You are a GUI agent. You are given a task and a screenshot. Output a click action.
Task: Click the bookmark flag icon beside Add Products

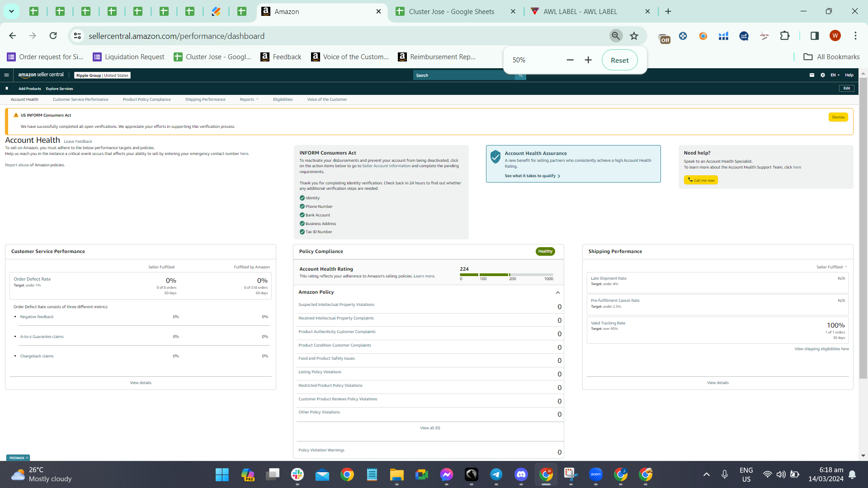[x=7, y=89]
